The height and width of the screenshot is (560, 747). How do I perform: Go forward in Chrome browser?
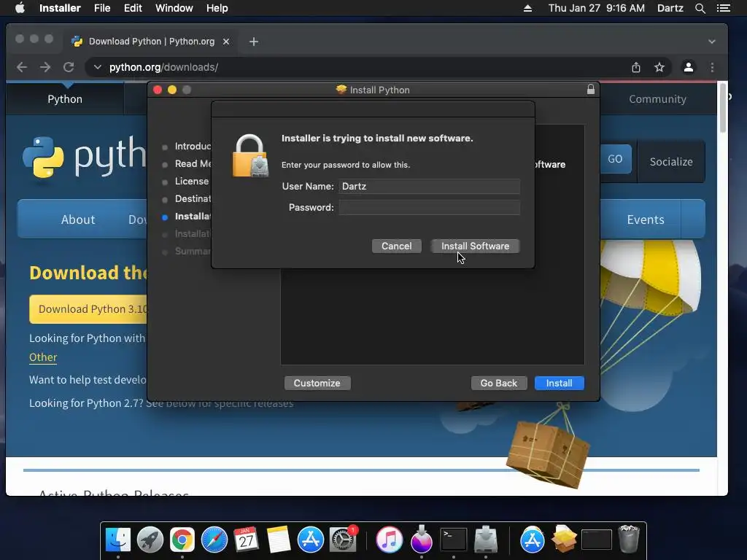point(45,67)
